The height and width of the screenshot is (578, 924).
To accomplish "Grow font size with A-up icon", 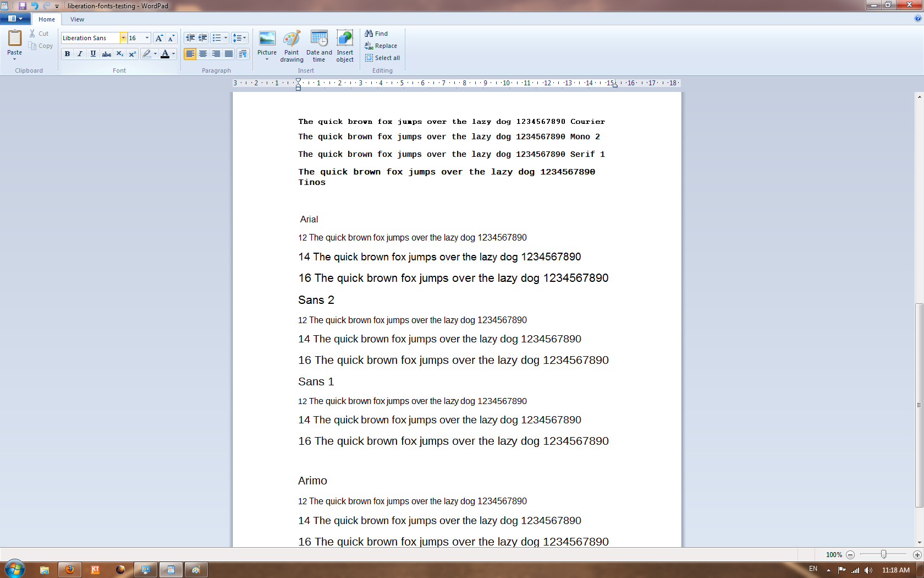I will [159, 38].
